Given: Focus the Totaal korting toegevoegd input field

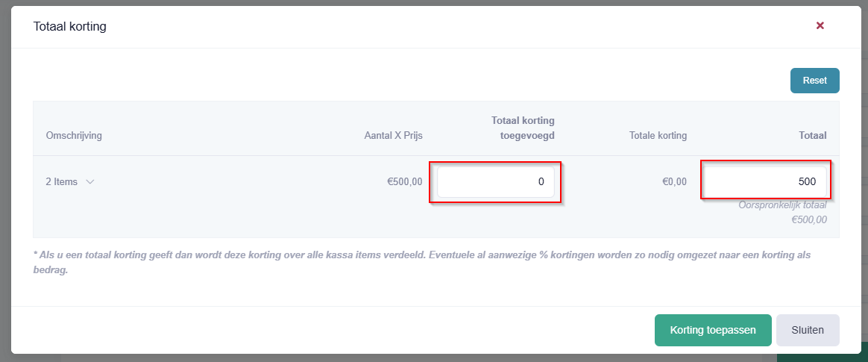Looking at the screenshot, I should point(495,182).
